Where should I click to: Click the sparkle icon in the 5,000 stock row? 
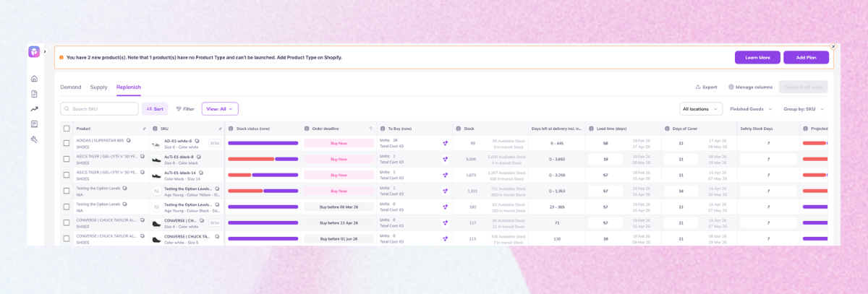pos(446,159)
